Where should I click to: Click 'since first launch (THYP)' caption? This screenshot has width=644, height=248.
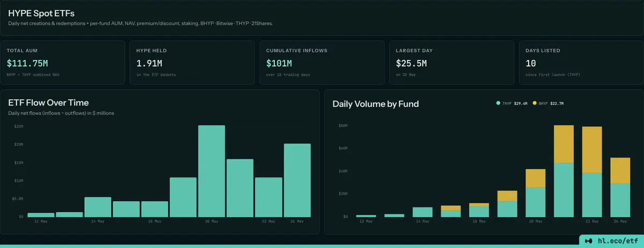coord(553,74)
